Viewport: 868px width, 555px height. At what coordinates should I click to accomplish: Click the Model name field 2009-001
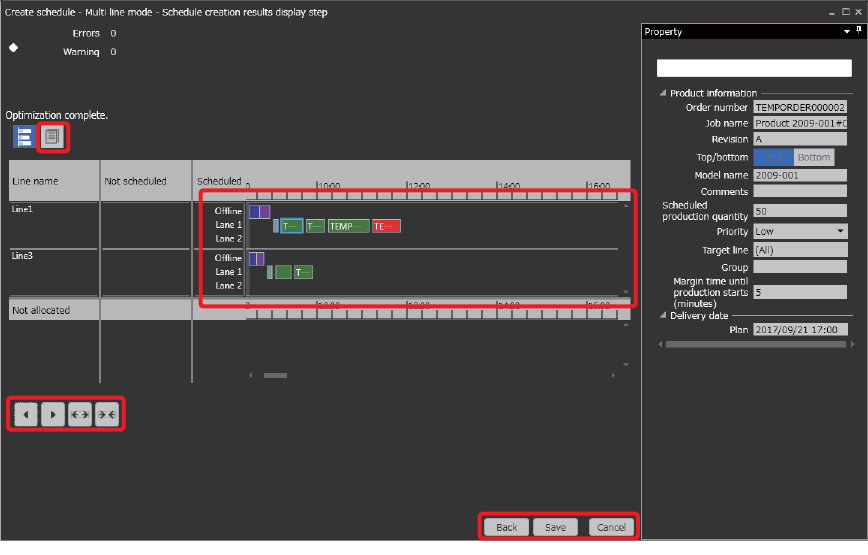click(800, 175)
